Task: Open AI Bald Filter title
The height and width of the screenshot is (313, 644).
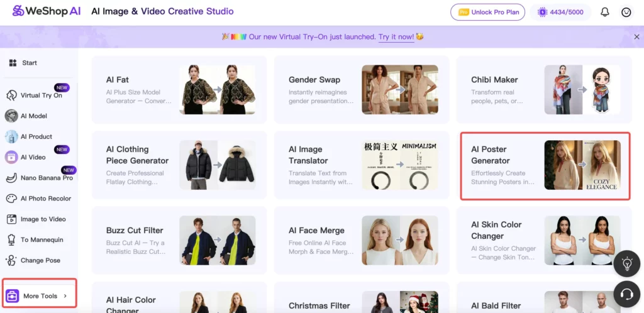Action: [496, 305]
